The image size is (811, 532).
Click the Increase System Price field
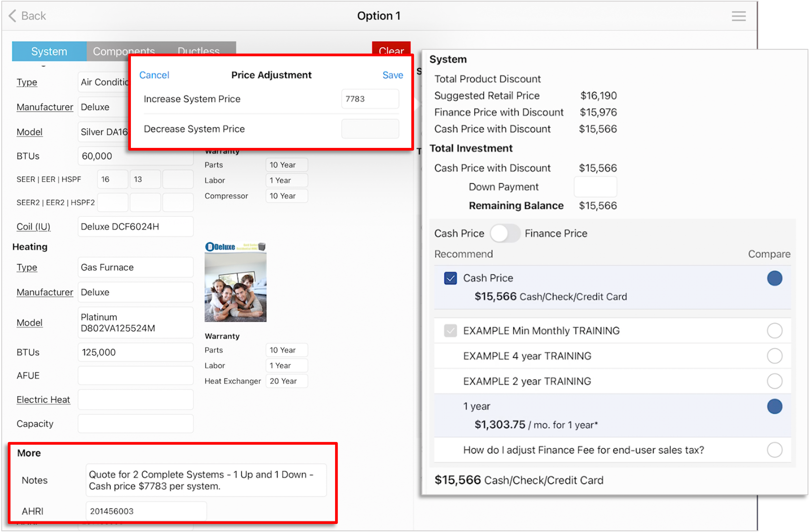370,99
